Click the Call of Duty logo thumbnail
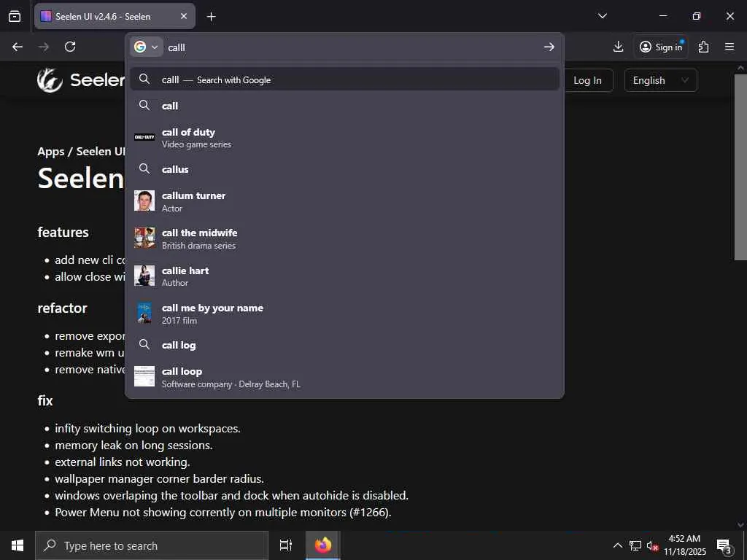 pos(144,137)
